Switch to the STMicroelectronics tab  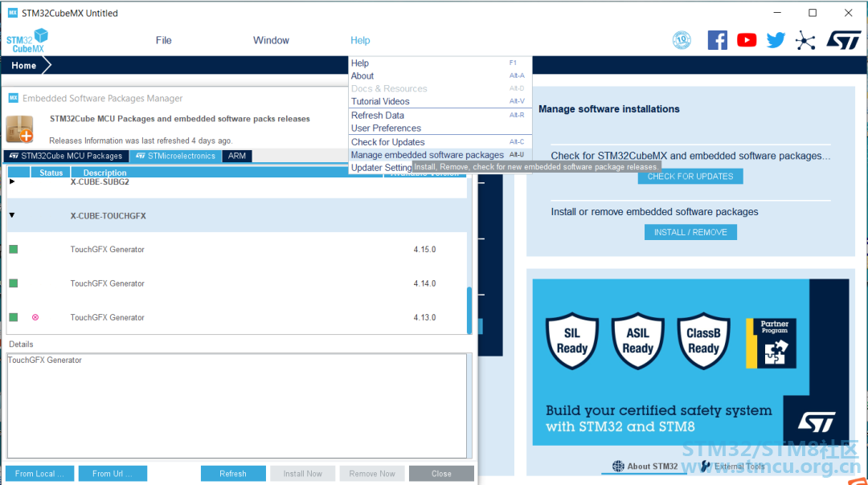pyautogui.click(x=175, y=156)
